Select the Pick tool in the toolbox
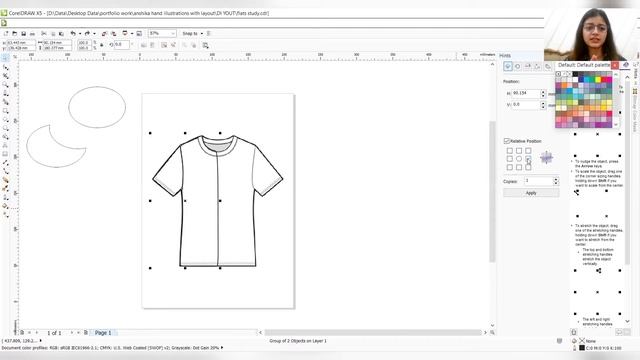The width and height of the screenshot is (640, 360). tap(5, 58)
